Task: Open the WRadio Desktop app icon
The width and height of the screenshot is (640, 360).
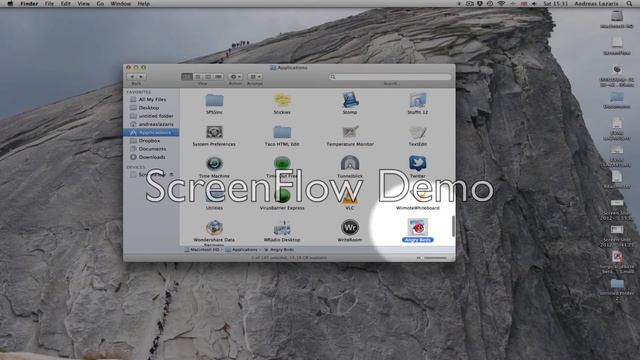Action: 282,227
